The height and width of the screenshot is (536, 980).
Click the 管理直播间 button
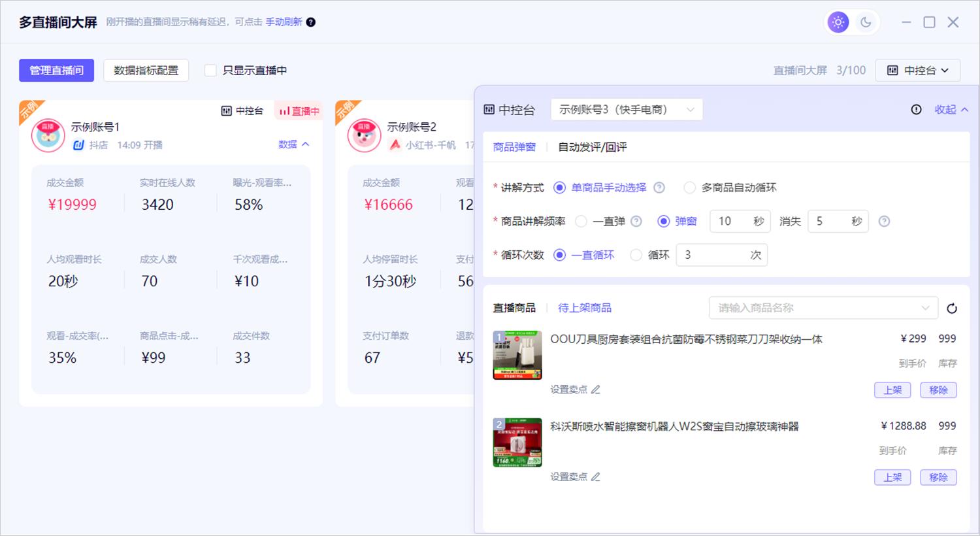coord(56,71)
